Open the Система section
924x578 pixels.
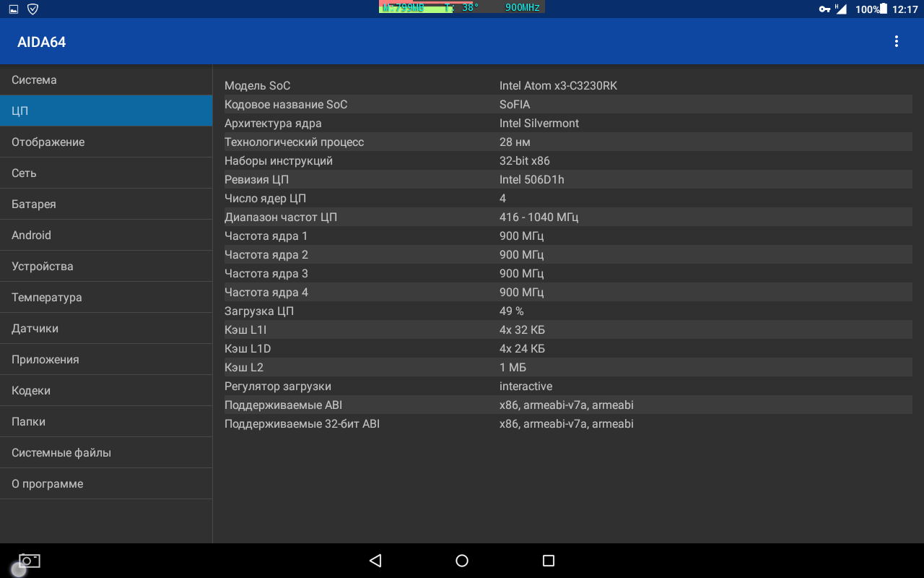[106, 80]
